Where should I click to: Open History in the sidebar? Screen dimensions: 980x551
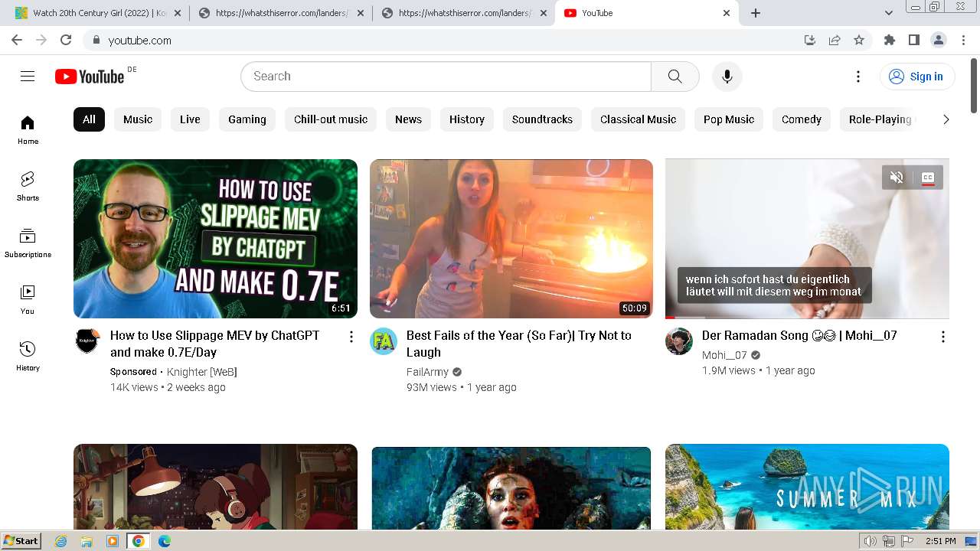(x=28, y=356)
